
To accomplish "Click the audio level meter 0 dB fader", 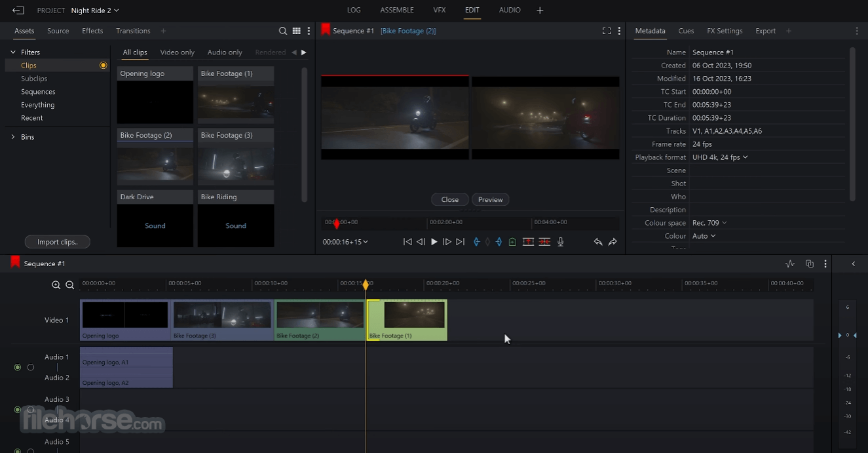I will (847, 335).
